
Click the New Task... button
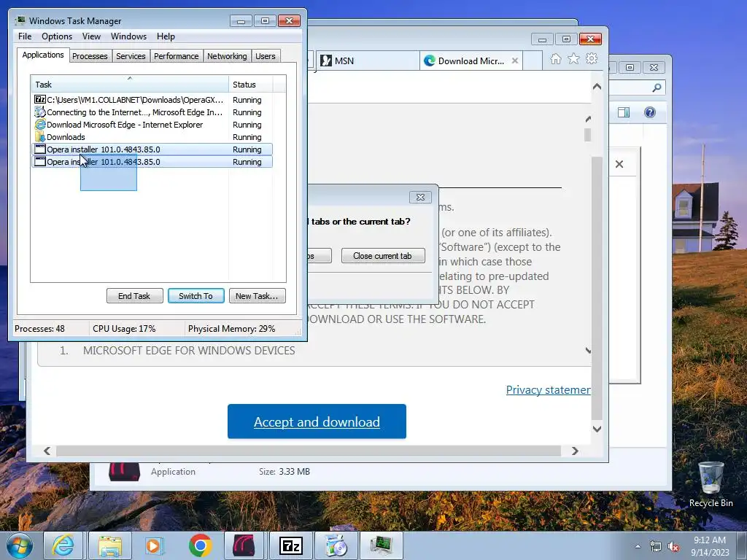pyautogui.click(x=257, y=296)
